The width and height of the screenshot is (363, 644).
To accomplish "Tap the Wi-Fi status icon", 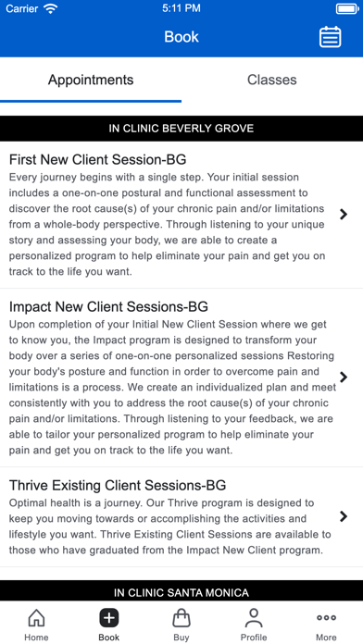I will [51, 8].
